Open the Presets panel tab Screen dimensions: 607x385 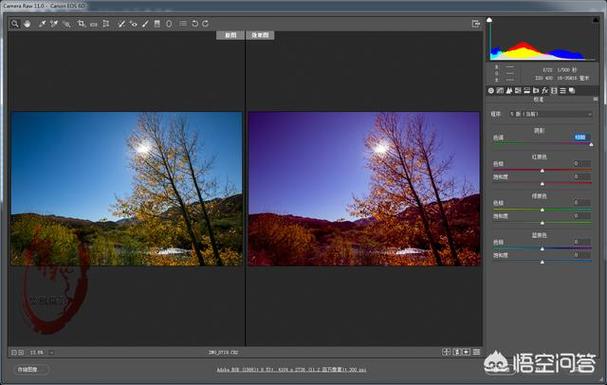click(x=563, y=91)
